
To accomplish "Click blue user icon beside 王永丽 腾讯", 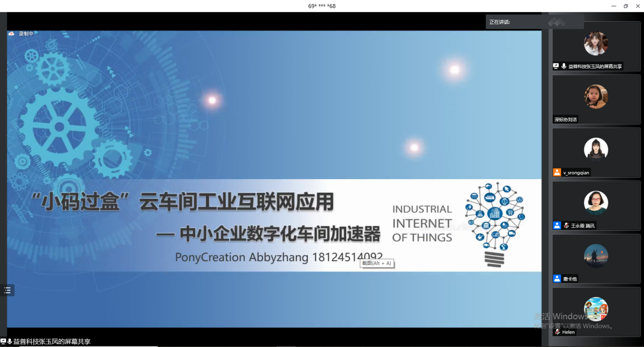I will point(557,225).
